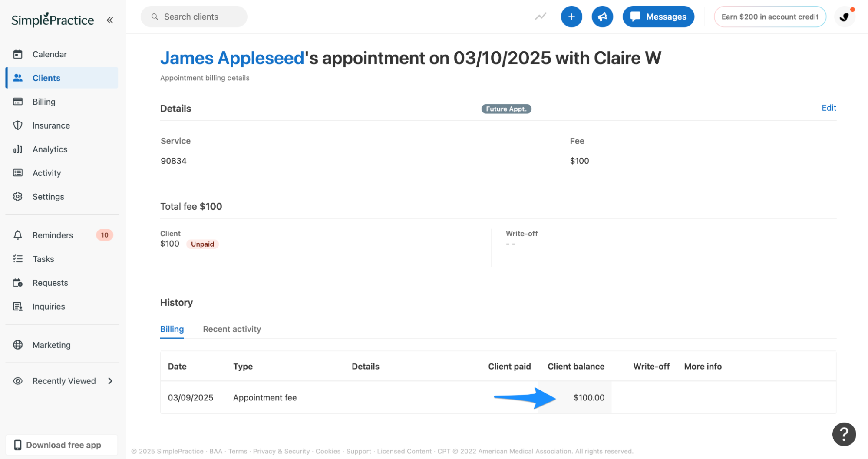868x459 pixels.
Task: Click the Billing card icon
Action: point(18,102)
